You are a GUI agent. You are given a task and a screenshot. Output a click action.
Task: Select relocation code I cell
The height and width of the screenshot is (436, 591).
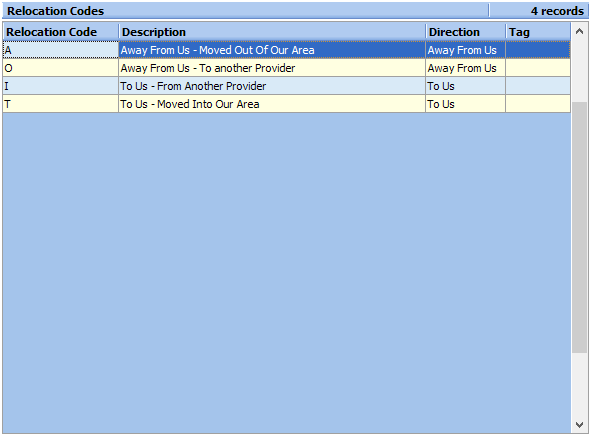coord(61,86)
